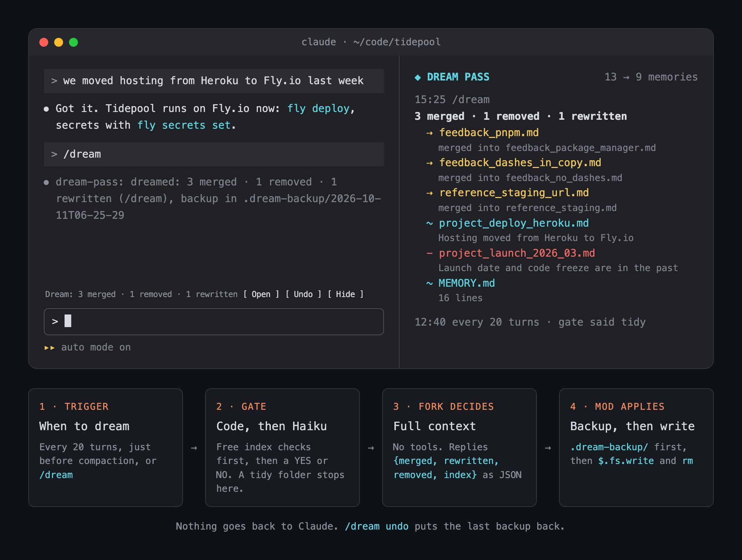Image resolution: width=742 pixels, height=560 pixels.
Task: Click the 'fly deploy' command text
Action: 318,109
